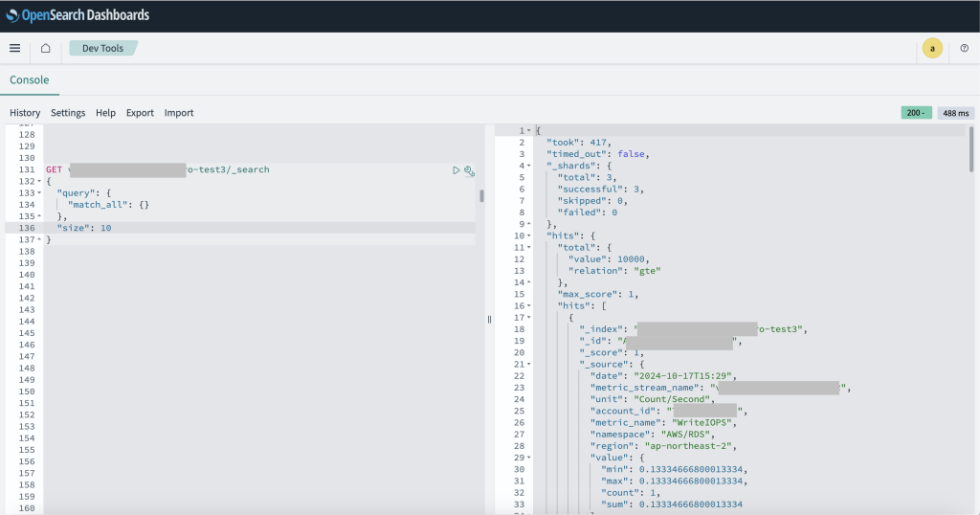Click the OpenSearch Dashboards logo

point(78,15)
